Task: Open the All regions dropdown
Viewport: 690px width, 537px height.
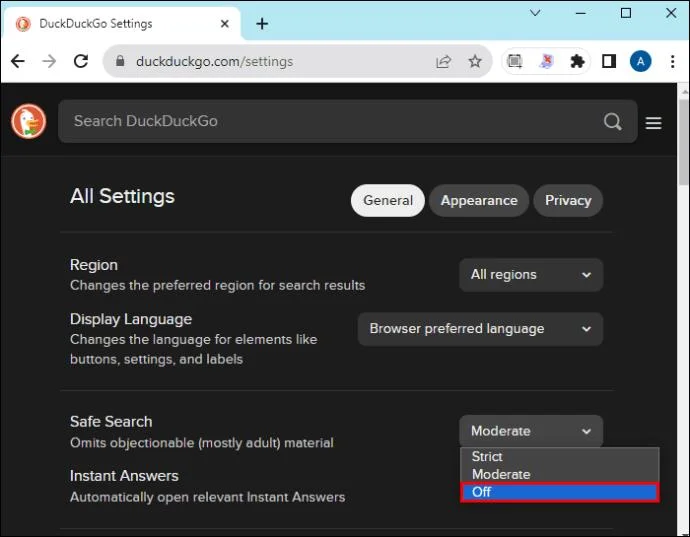Action: pyautogui.click(x=531, y=275)
